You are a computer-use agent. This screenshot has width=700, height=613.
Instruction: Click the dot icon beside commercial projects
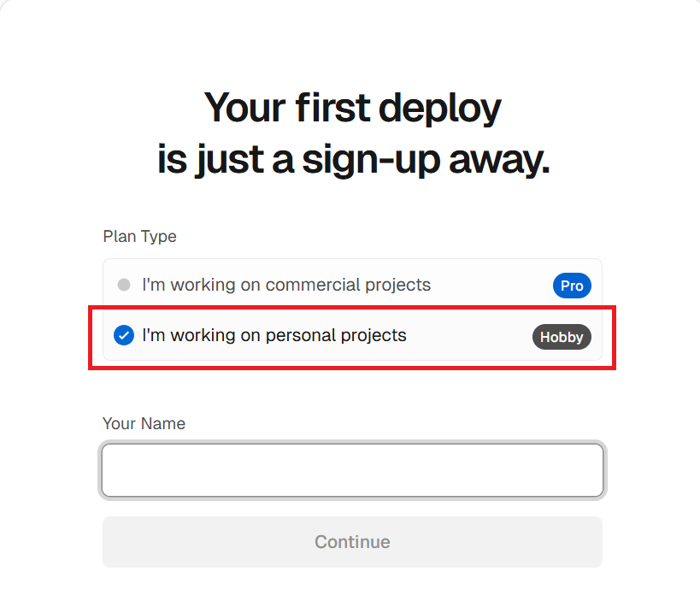pos(124,285)
